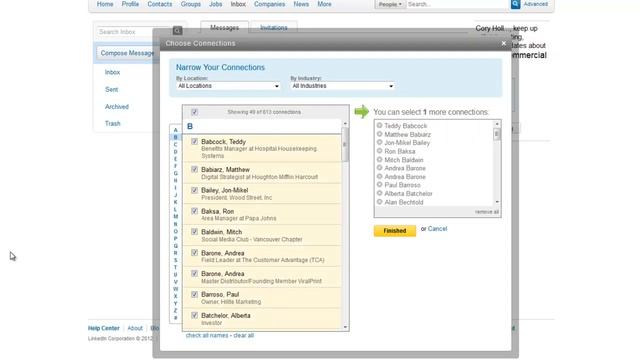Click the selected connections scrollbar thumb
This screenshot has height=360, width=640.
497,134
